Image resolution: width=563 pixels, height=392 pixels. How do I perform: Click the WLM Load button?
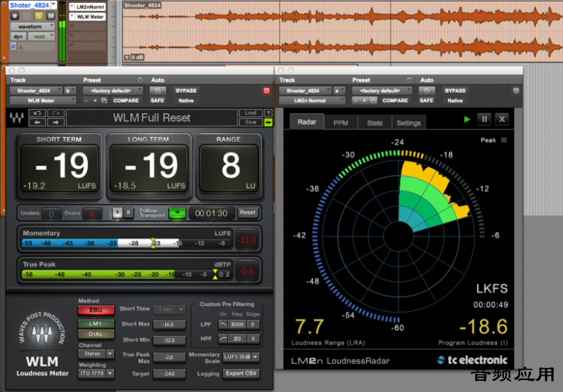[251, 113]
